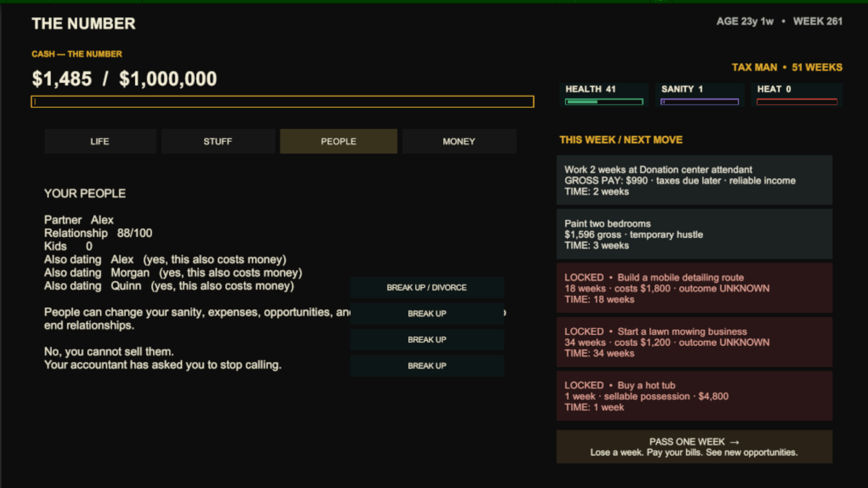Click the $1,485 cash amount

62,79
